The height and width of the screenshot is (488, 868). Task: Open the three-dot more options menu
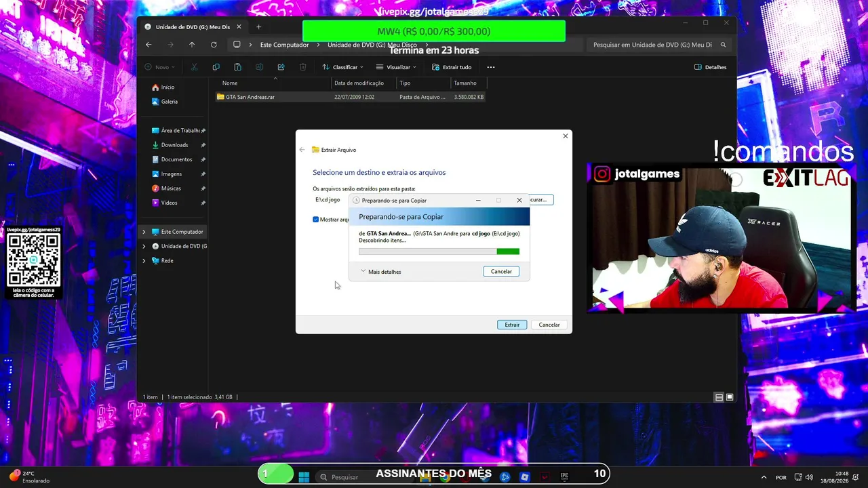(491, 67)
